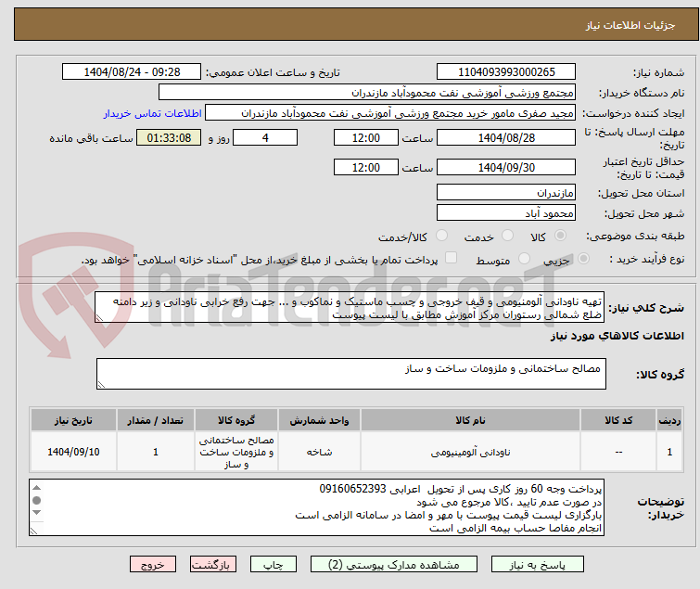
Task: Click the 'ناودانی آلومینیومی' item name cell
Action: pos(471,452)
